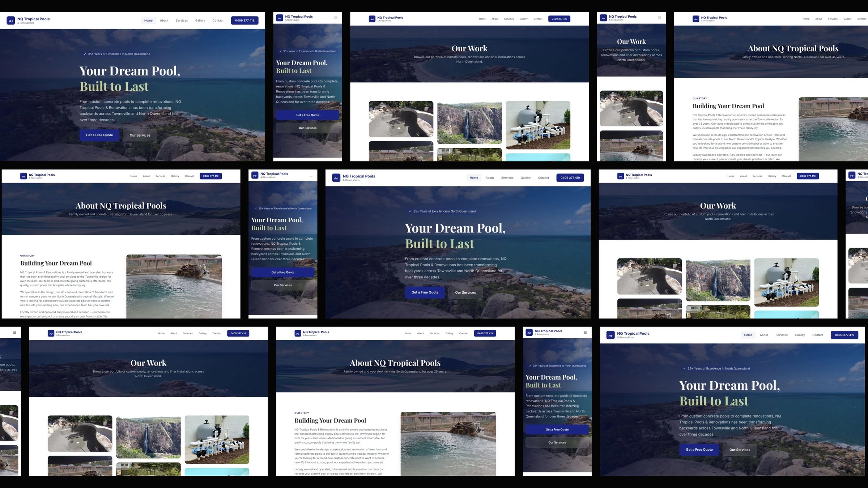Click Our Services button in top-row mobile home mockup
The width and height of the screenshot is (868, 488).
307,128
